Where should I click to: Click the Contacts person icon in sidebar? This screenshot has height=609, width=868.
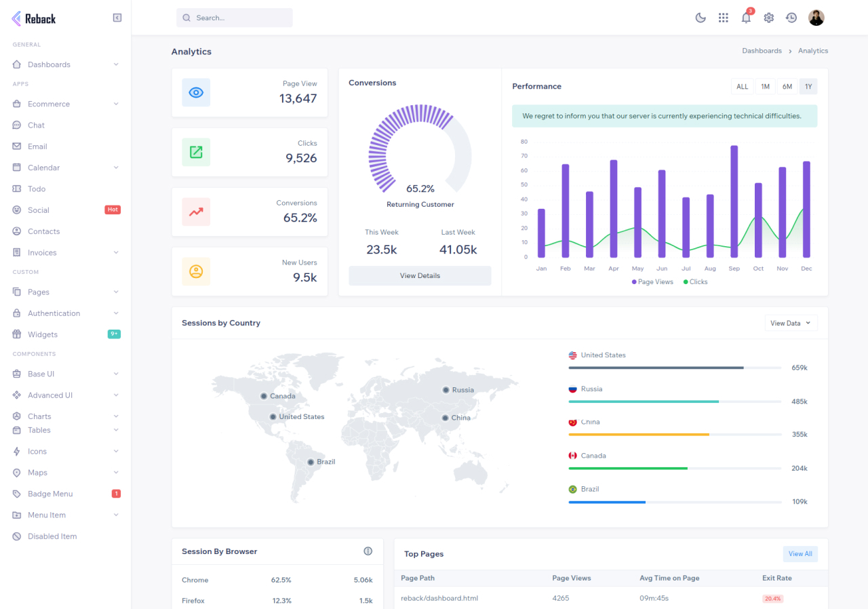click(x=17, y=231)
